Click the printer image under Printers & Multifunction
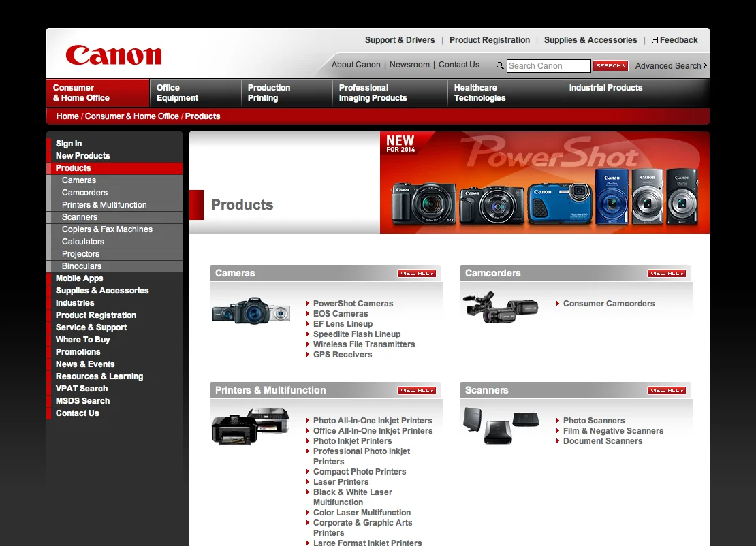 tap(251, 425)
